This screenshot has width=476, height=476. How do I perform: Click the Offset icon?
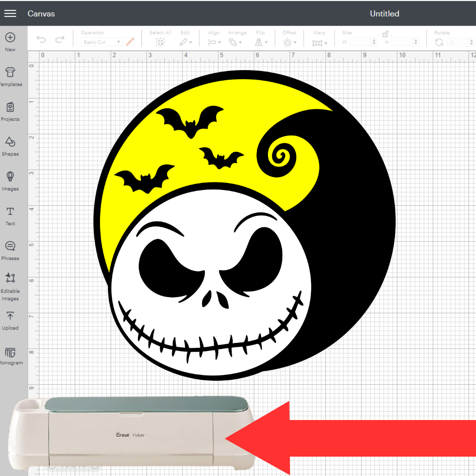point(287,42)
